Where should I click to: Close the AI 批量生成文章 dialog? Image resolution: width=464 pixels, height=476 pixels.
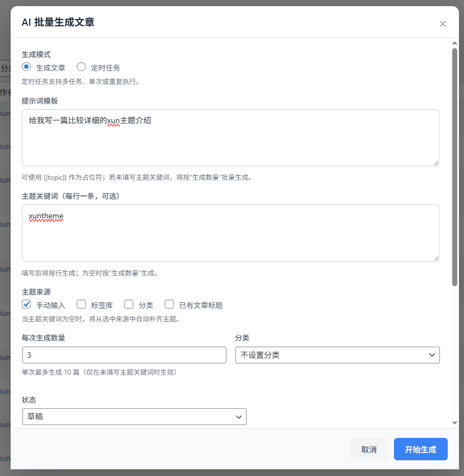point(443,24)
